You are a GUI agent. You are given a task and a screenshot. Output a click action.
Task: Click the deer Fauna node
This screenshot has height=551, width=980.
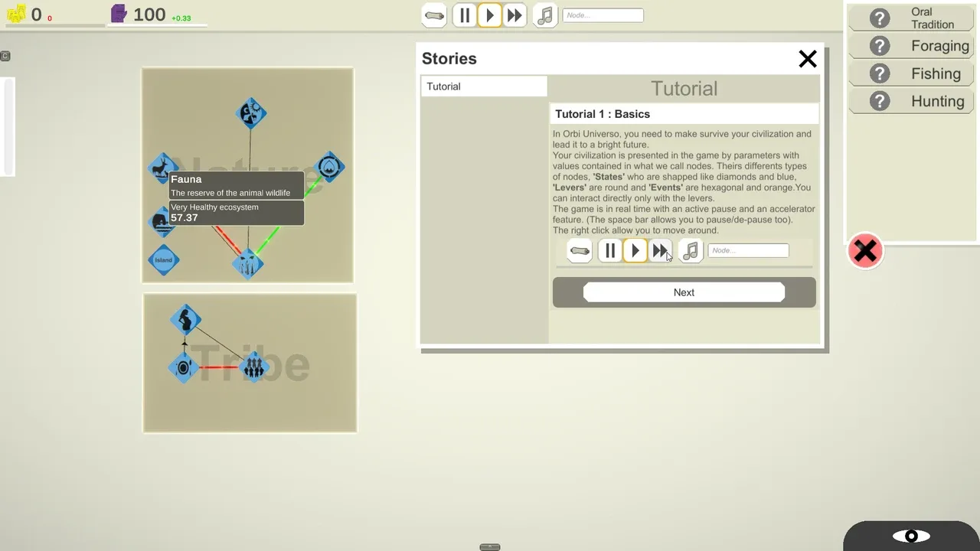[x=162, y=168]
